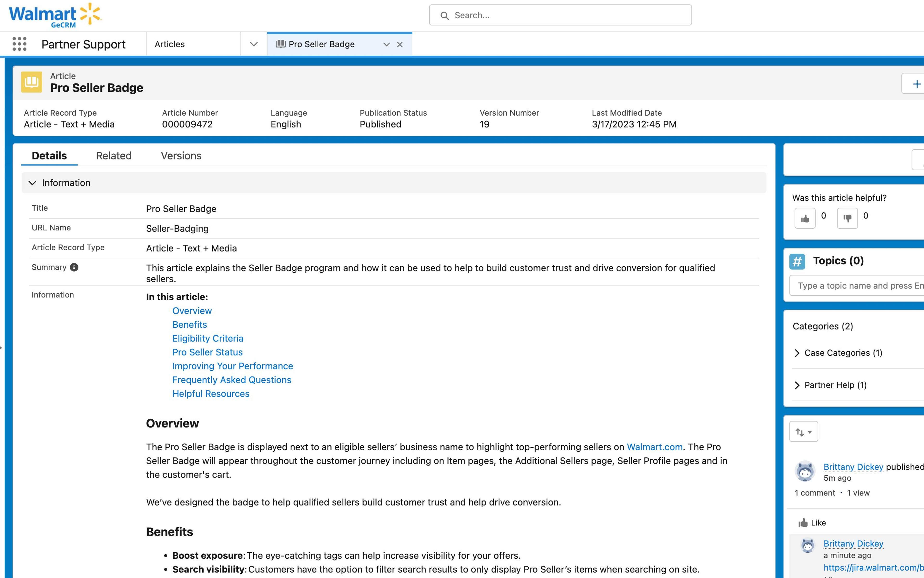Click the Article Number value 000009472
Screen dimensions: 924x578
(x=187, y=124)
